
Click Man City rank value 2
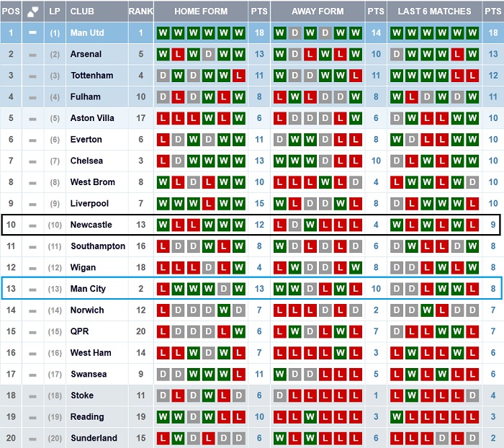pos(141,289)
